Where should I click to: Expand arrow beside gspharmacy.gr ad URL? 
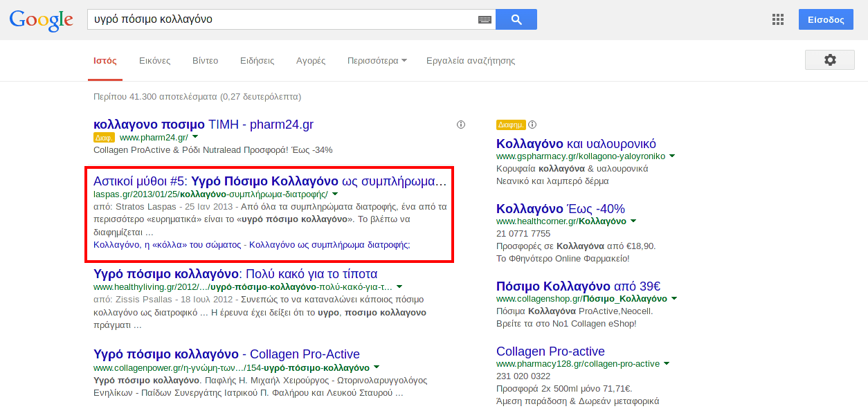click(672, 156)
